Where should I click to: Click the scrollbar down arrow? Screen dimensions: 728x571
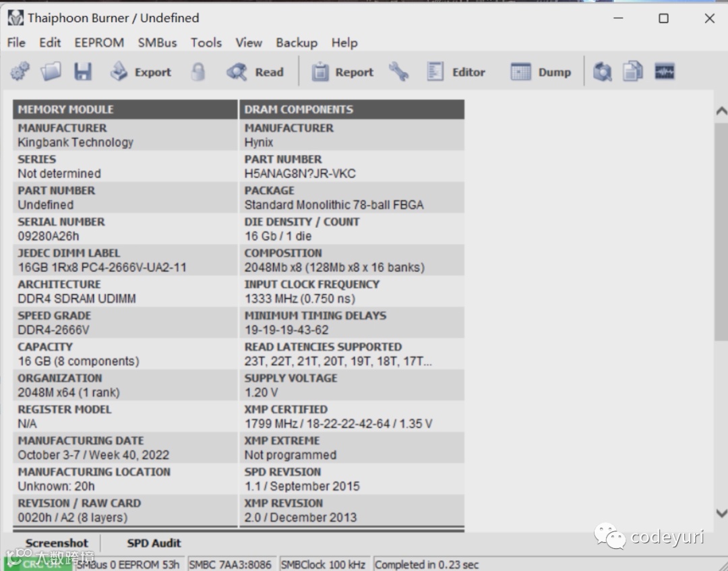pyautogui.click(x=721, y=513)
